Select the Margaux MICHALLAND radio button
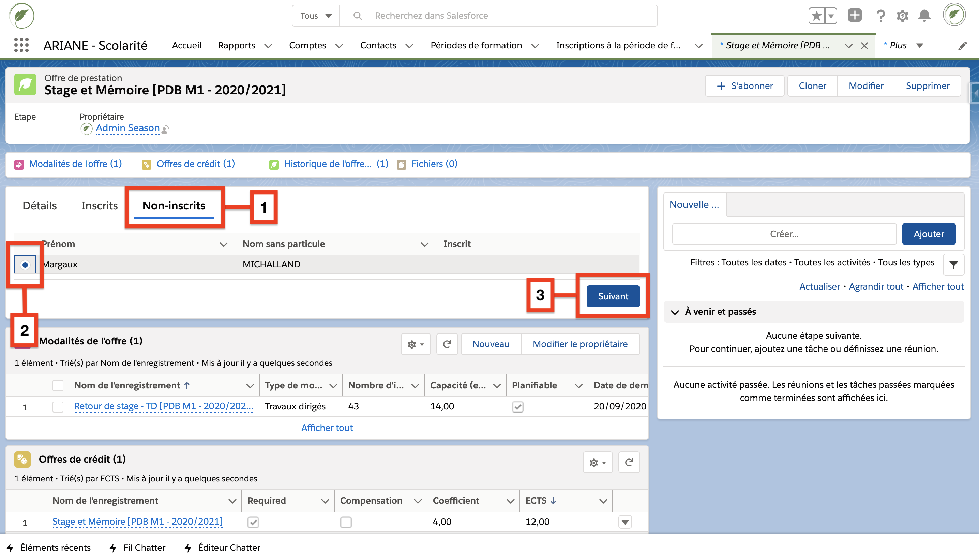The width and height of the screenshot is (979, 560). pyautogui.click(x=25, y=265)
